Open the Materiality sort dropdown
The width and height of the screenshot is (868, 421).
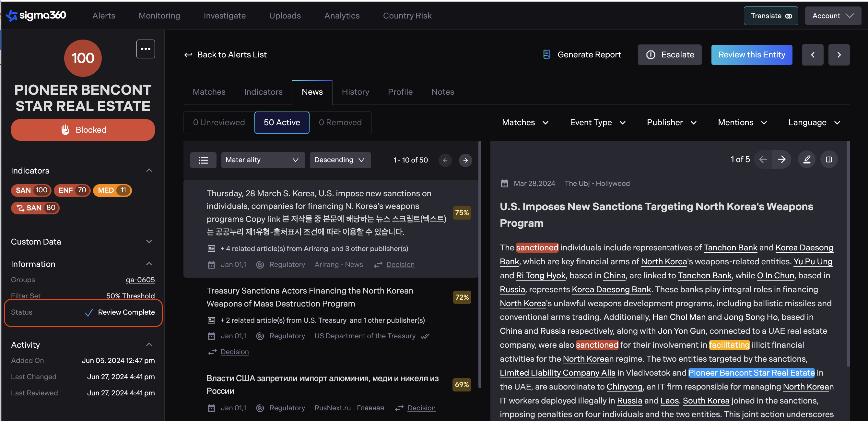click(x=263, y=160)
